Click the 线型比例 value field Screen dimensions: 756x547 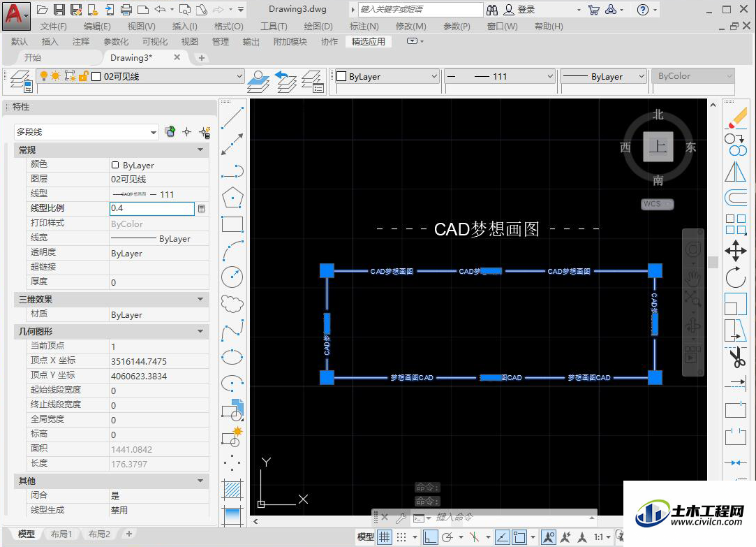[x=152, y=208]
